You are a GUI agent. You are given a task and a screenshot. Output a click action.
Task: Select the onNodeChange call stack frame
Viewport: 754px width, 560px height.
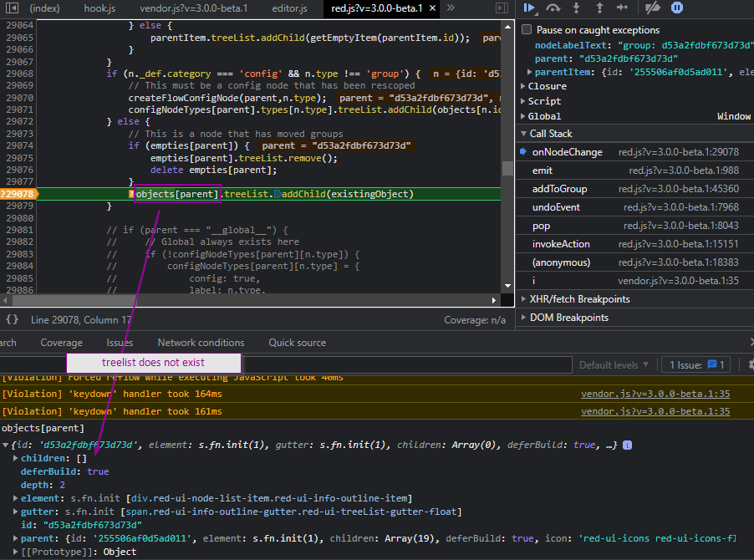tap(568, 151)
